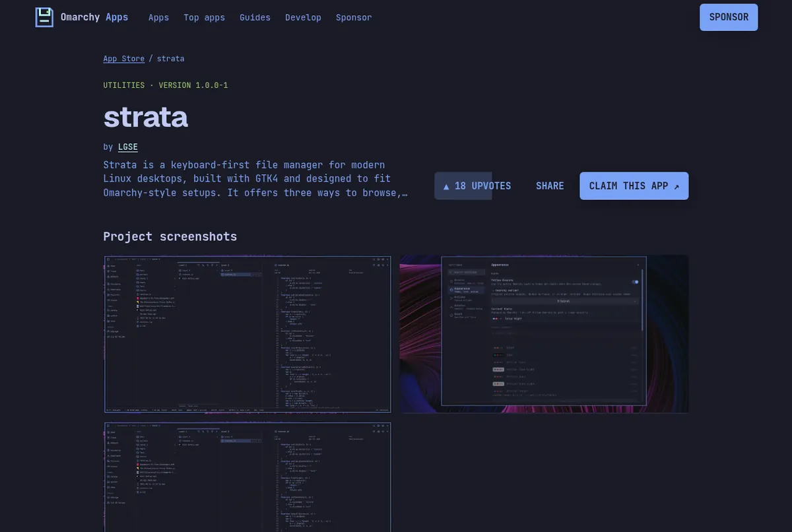
Task: Open the first file manager screenshot thumbnail
Action: (247, 334)
